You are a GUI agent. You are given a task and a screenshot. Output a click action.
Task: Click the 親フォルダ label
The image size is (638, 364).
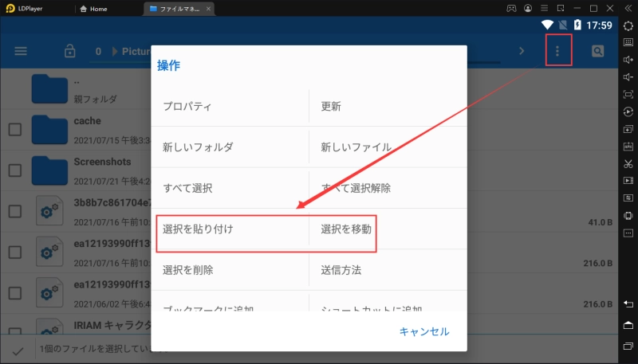click(x=95, y=99)
